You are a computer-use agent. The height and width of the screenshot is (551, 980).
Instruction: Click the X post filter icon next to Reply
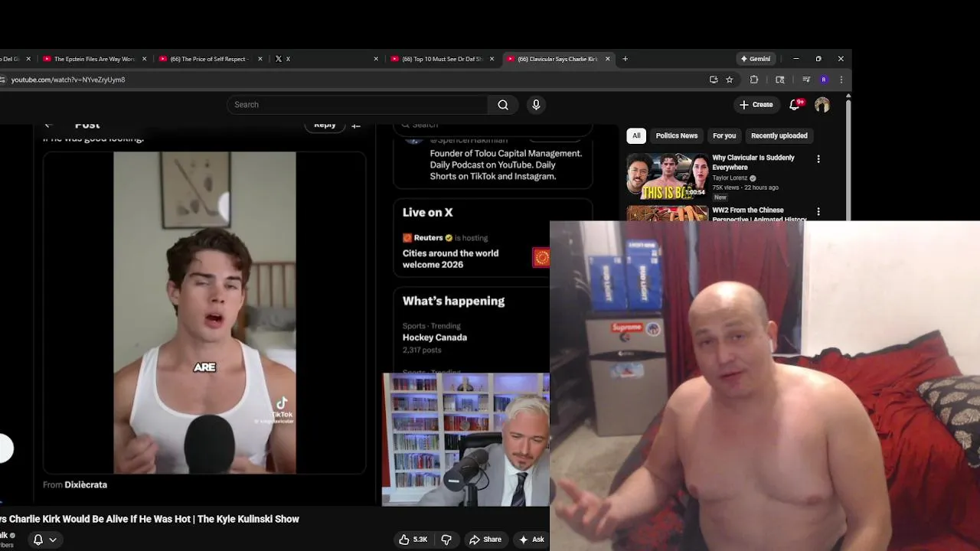point(356,126)
